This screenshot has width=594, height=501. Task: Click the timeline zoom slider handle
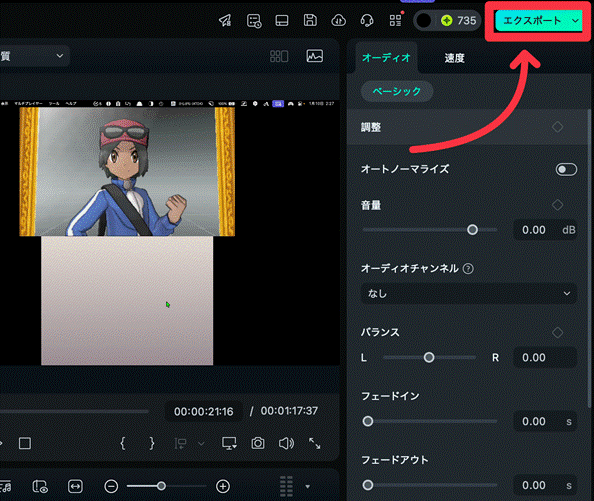point(161,486)
